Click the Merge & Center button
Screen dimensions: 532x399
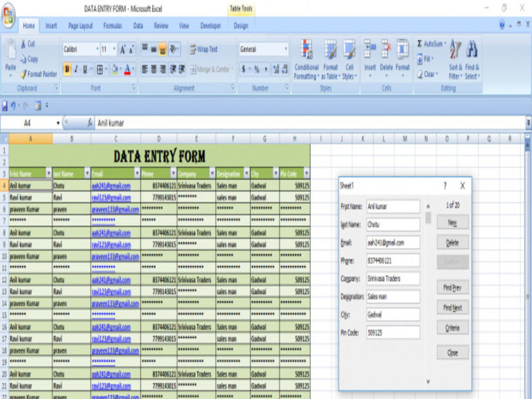click(x=210, y=70)
